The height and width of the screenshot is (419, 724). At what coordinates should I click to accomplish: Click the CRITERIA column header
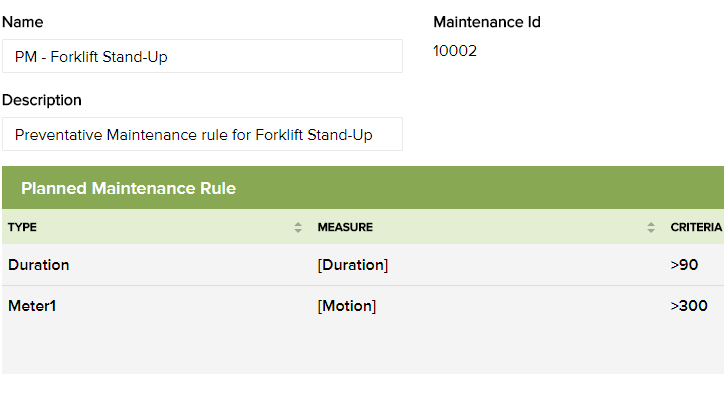tap(696, 227)
